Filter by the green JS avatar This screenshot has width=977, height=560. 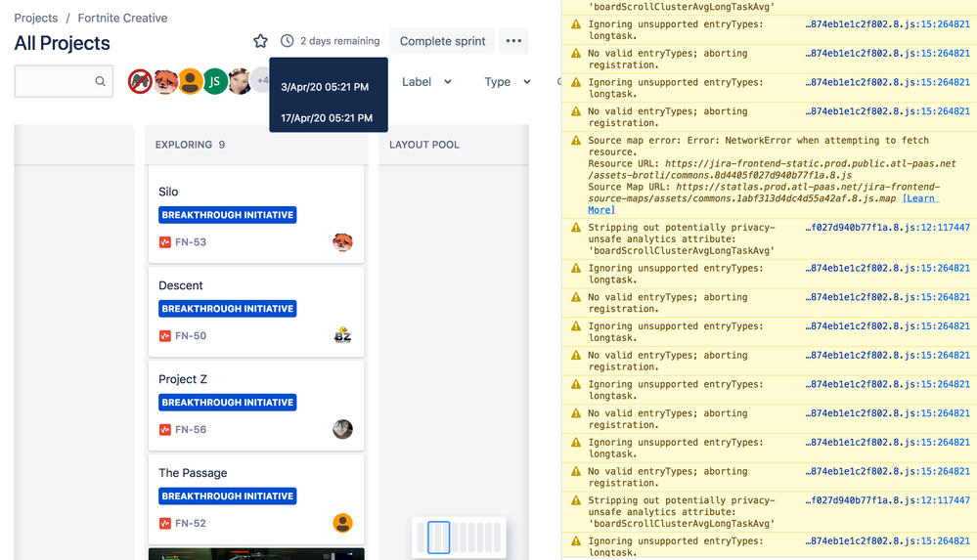(215, 81)
